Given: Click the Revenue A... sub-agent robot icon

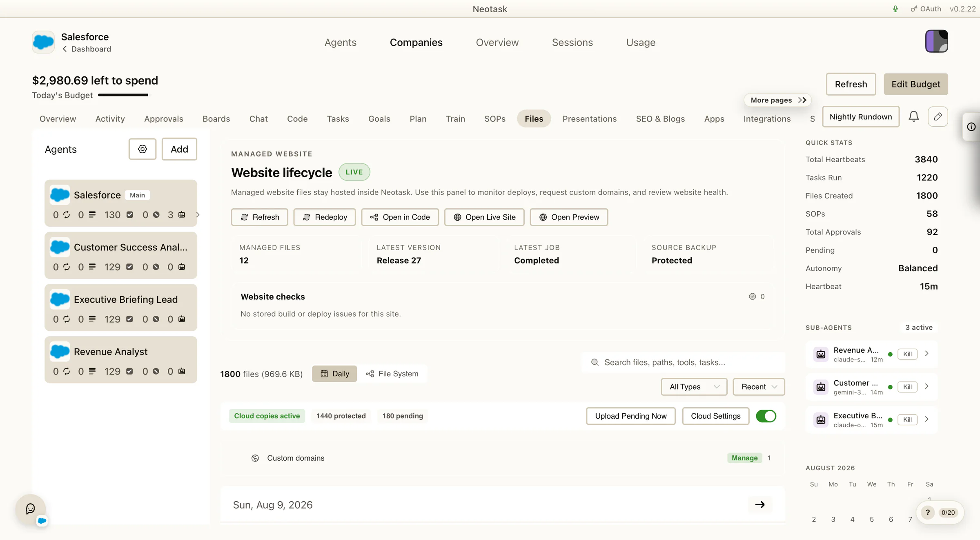Looking at the screenshot, I should [821, 354].
